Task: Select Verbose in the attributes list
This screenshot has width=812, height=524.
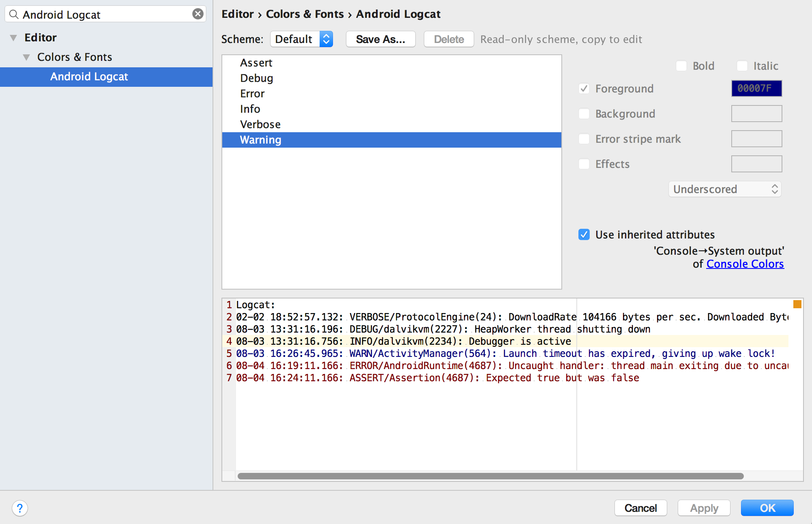Action: [260, 125]
